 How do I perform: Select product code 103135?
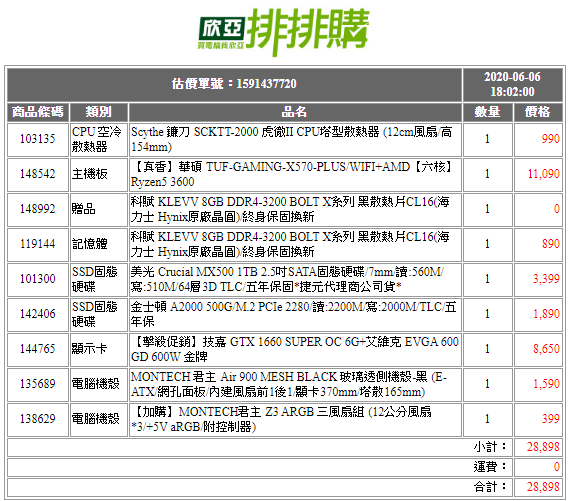click(38, 139)
